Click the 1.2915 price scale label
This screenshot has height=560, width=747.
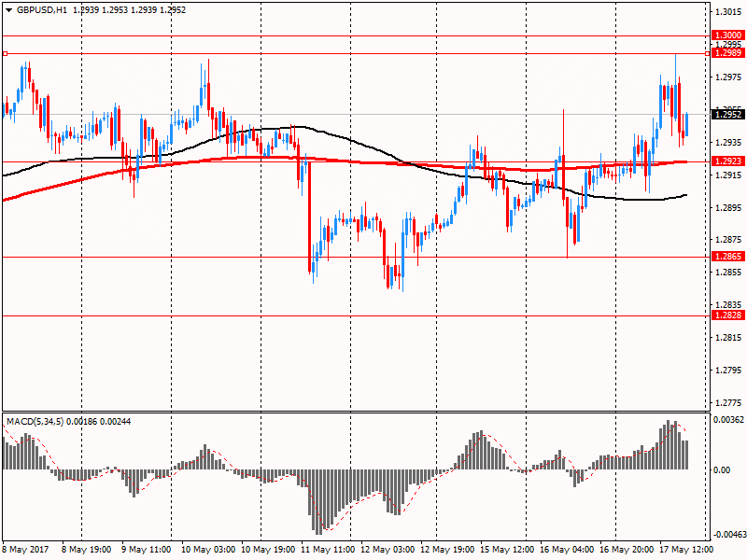click(728, 175)
